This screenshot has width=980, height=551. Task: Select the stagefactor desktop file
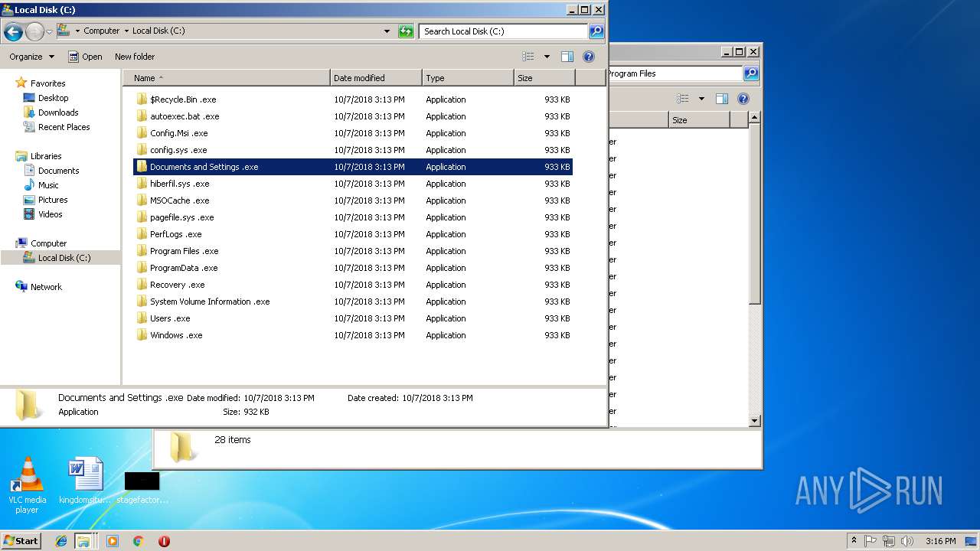(x=142, y=487)
